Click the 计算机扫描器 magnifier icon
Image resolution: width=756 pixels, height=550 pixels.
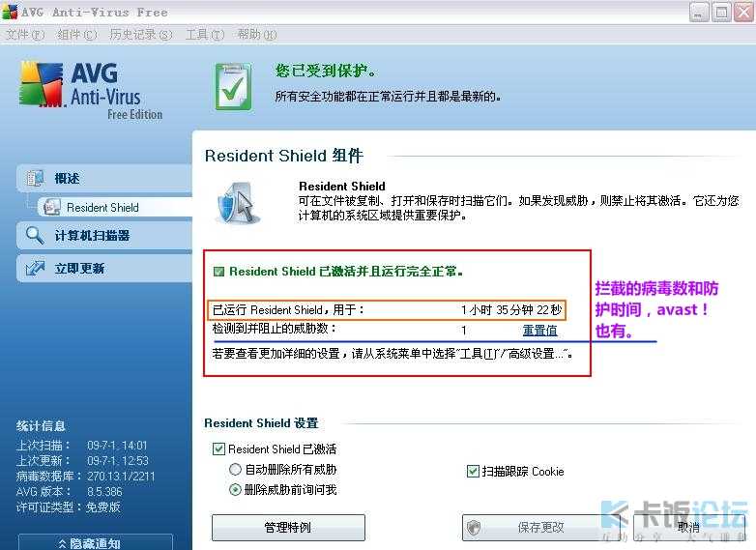click(x=36, y=235)
